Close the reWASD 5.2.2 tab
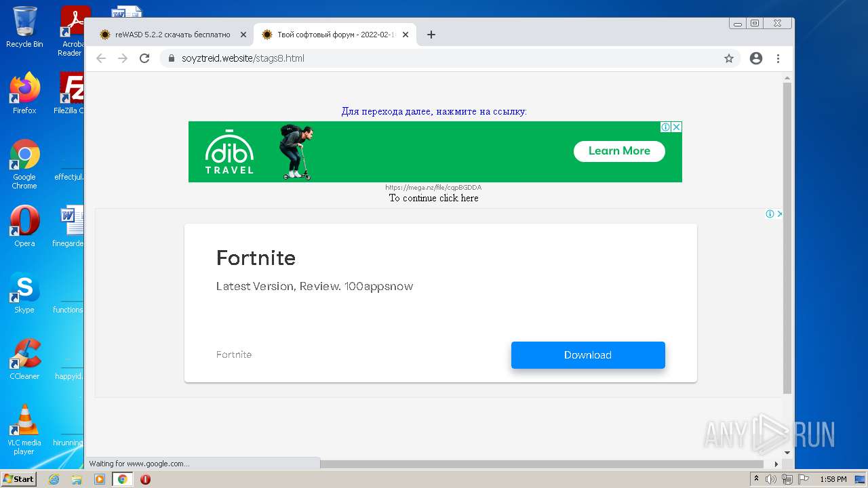The image size is (868, 488). (243, 35)
